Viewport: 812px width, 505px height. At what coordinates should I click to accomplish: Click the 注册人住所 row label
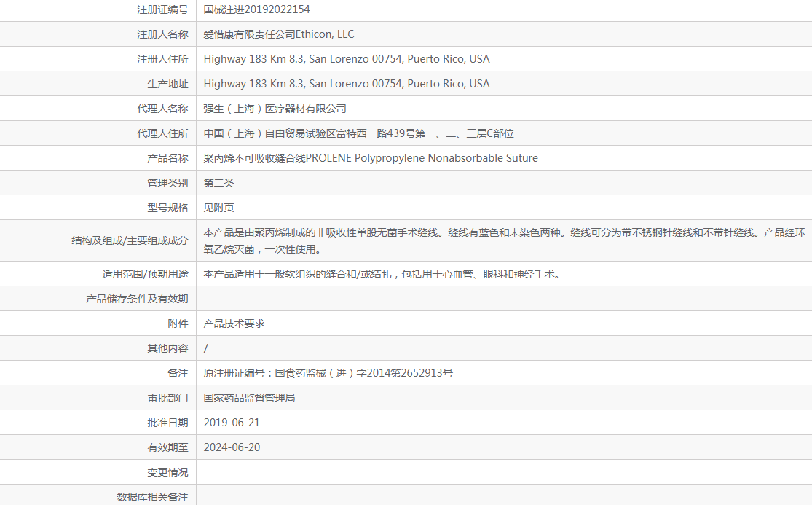coord(162,59)
